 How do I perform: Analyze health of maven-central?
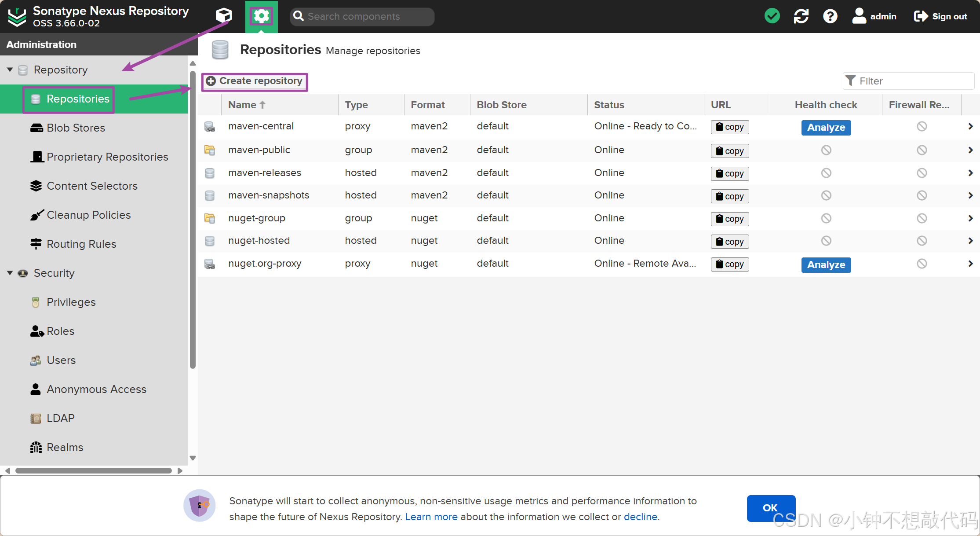826,128
